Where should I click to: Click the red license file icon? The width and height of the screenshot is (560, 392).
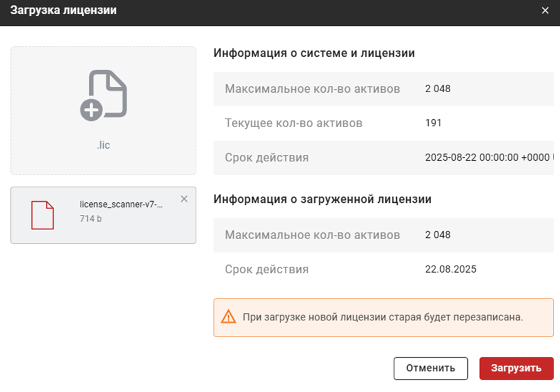click(43, 216)
